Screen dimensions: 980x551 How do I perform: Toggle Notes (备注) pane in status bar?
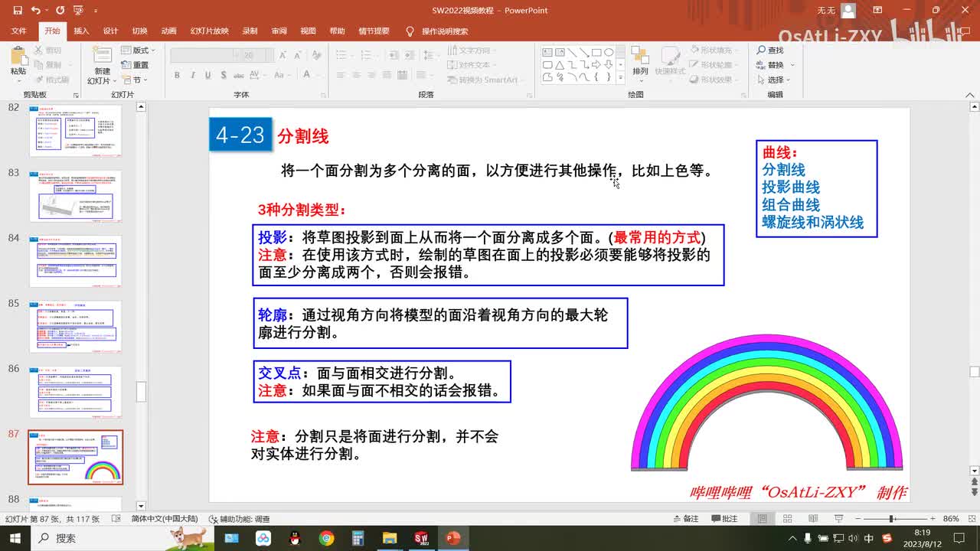click(x=684, y=518)
